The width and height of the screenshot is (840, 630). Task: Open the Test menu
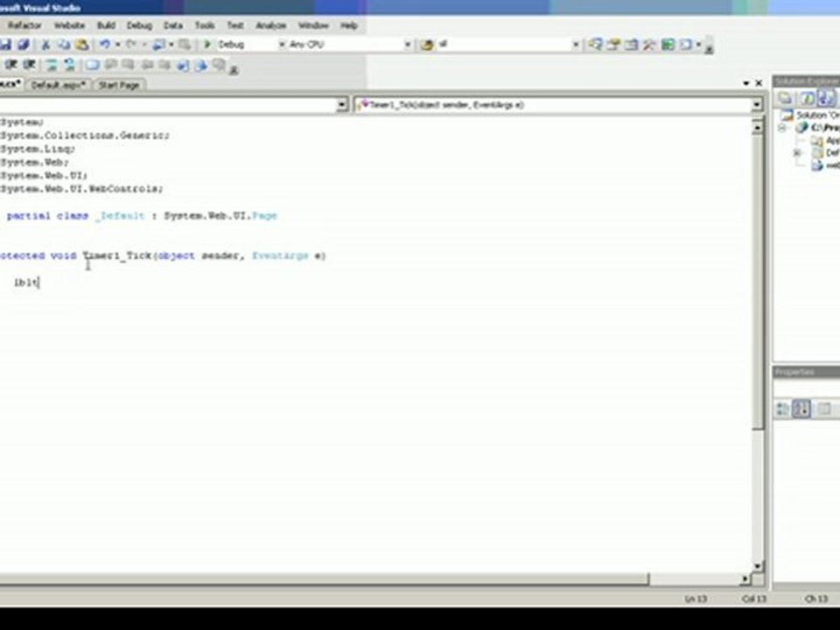click(x=235, y=25)
